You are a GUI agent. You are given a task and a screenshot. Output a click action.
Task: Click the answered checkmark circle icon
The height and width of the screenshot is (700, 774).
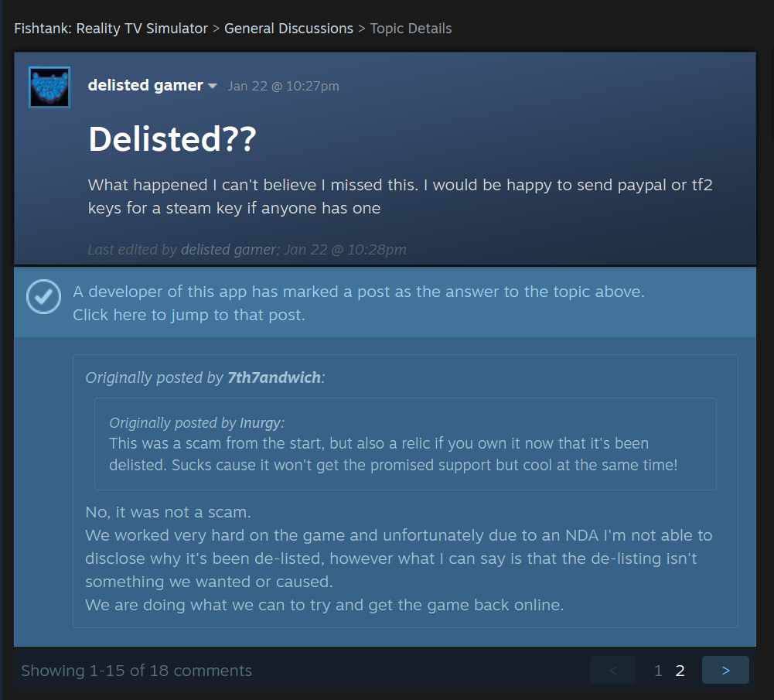point(43,297)
